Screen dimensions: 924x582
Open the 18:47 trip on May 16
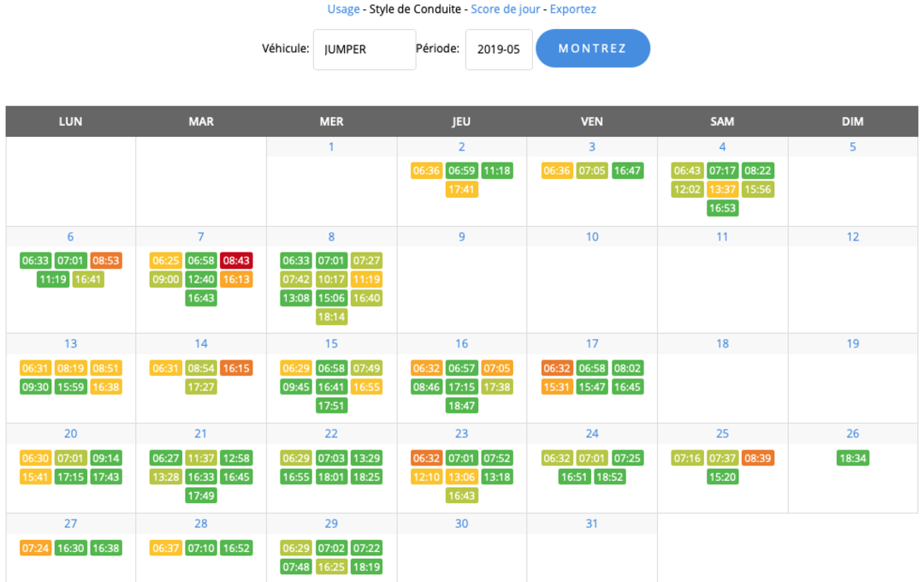coord(462,406)
